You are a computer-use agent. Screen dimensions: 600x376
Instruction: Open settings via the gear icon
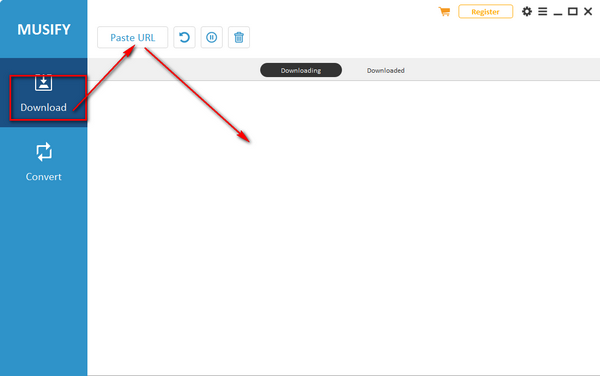pyautogui.click(x=527, y=11)
